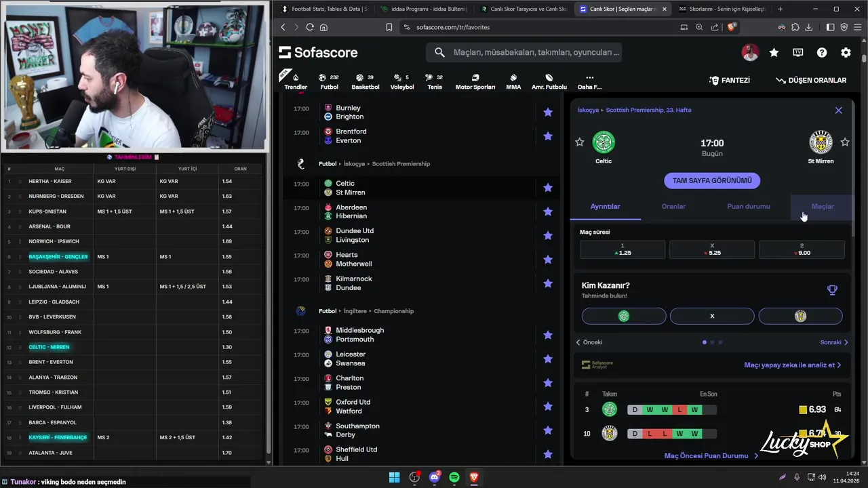This screenshot has width=868, height=488.
Task: Open the Futbol sport category
Action: (x=329, y=82)
